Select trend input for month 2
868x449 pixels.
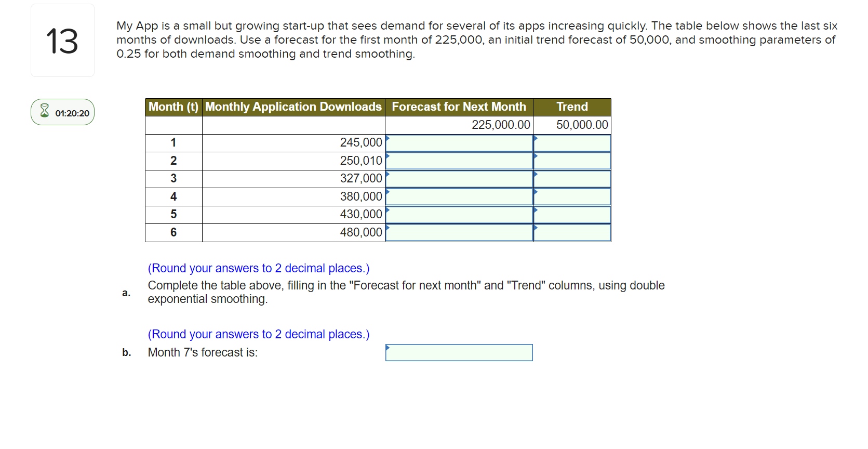point(572,161)
